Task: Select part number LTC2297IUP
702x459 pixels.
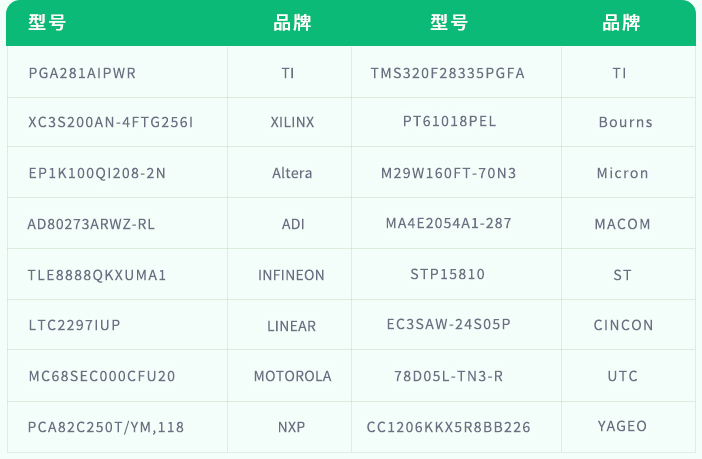Action: (x=75, y=325)
